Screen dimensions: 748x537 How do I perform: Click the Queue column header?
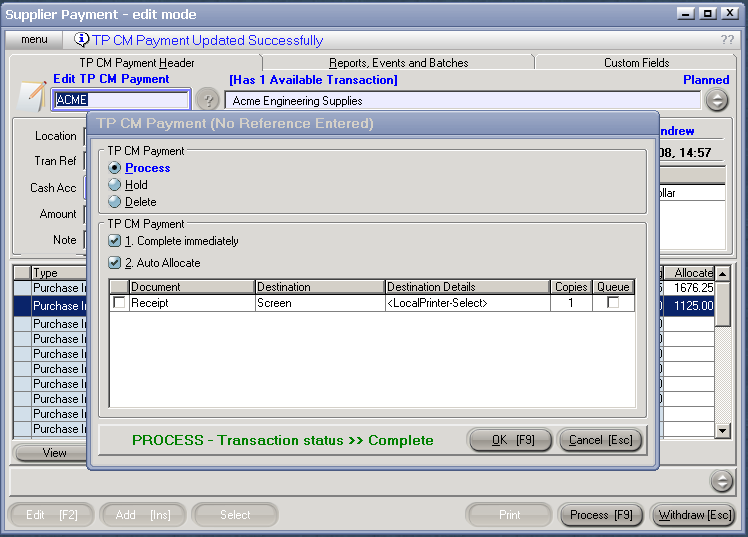[613, 287]
